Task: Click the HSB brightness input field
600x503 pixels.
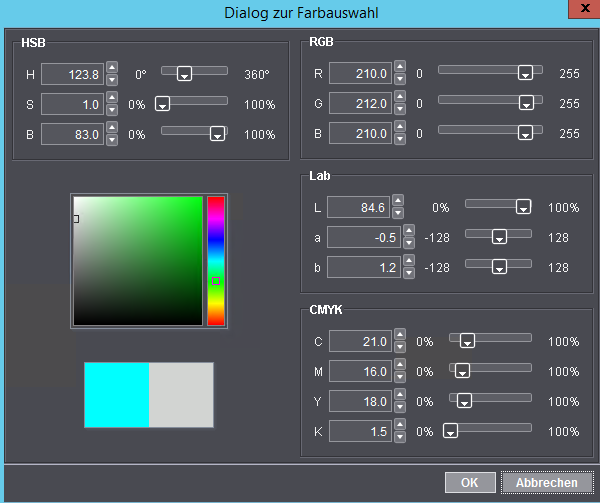Action: (72, 134)
